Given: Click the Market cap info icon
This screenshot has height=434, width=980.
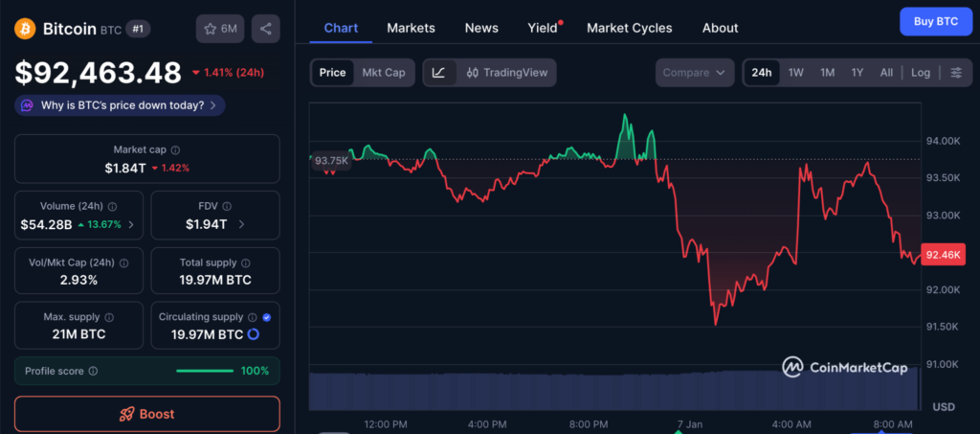Looking at the screenshot, I should (x=175, y=149).
